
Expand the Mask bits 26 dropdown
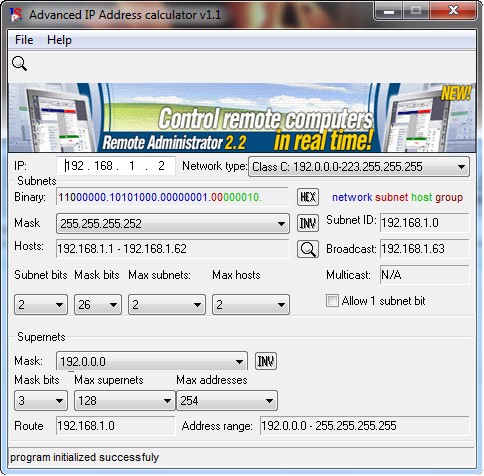point(97,304)
